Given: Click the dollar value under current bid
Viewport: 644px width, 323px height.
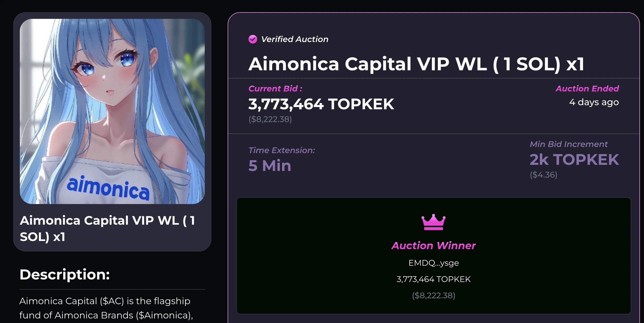Looking at the screenshot, I should 270,119.
